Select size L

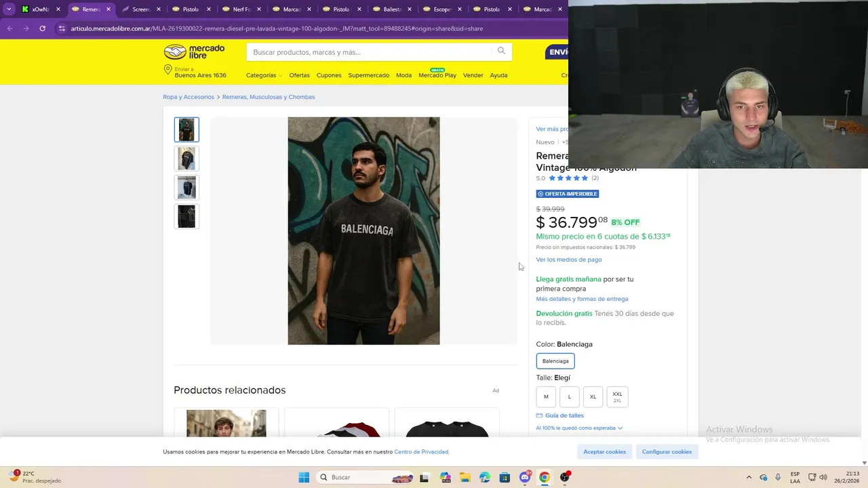point(570,396)
